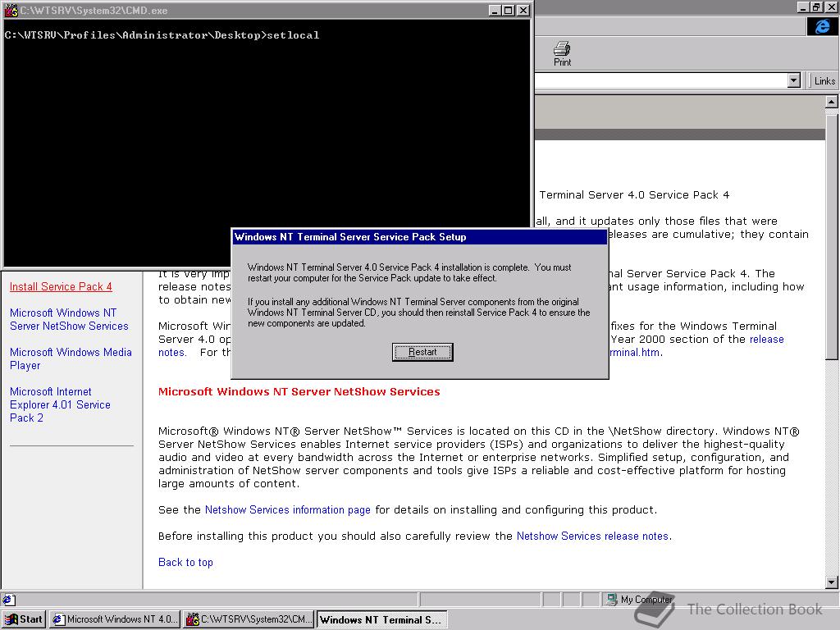Open the Links toolbar band
The image size is (840, 630).
[x=824, y=81]
